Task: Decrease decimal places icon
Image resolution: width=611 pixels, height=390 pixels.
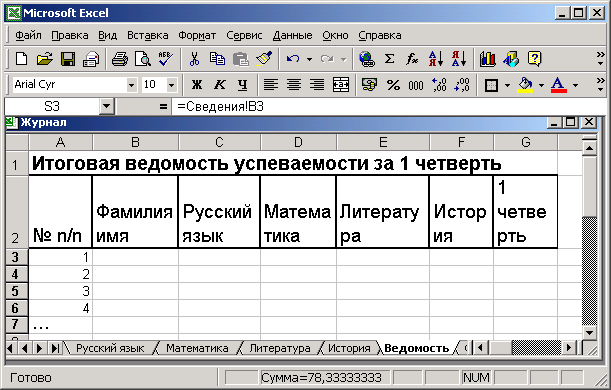Action: pyautogui.click(x=462, y=85)
